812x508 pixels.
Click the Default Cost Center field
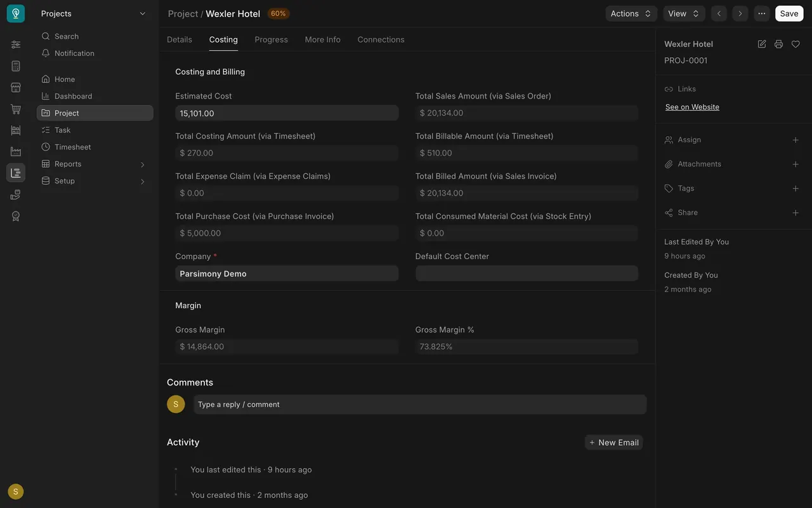(x=527, y=273)
